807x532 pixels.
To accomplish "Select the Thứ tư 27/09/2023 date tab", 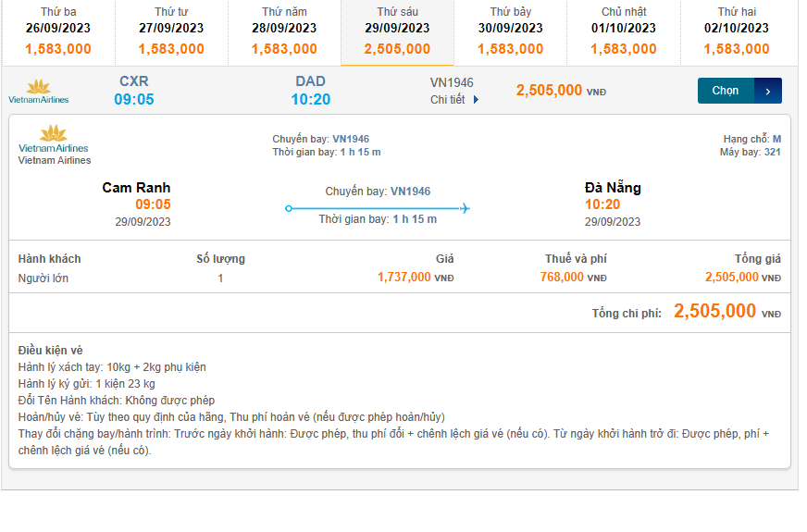I will (171, 31).
